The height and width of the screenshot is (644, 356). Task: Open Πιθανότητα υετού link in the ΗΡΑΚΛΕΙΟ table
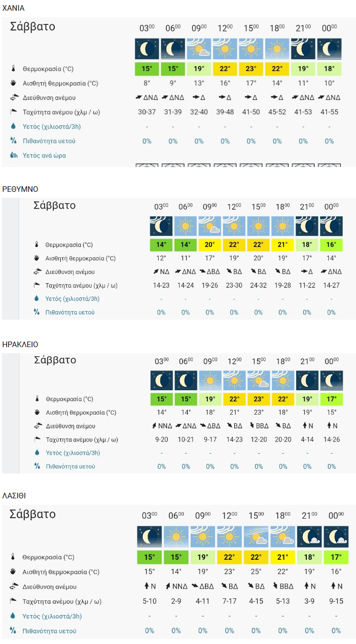[70, 466]
